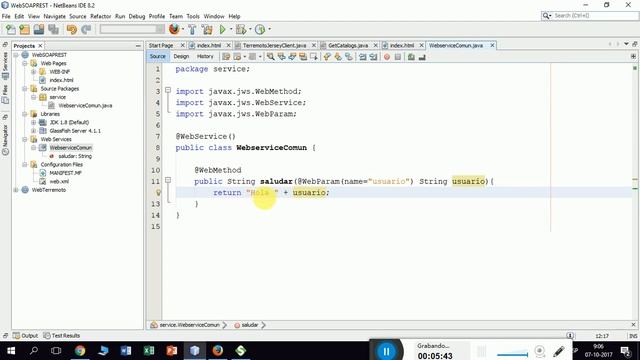Click the Open Project toolbar icon
Viewport: 640px width, 360px height.
[x=39, y=29]
